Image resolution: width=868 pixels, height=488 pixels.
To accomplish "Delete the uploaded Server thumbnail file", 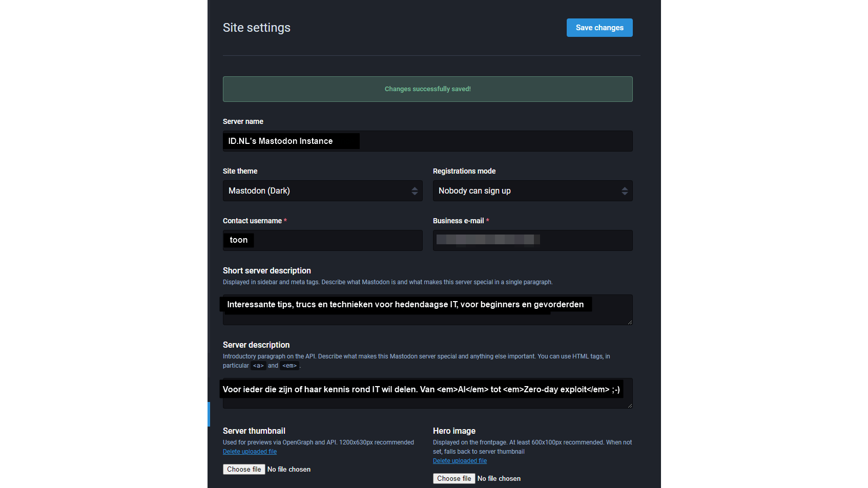I will coord(250,452).
